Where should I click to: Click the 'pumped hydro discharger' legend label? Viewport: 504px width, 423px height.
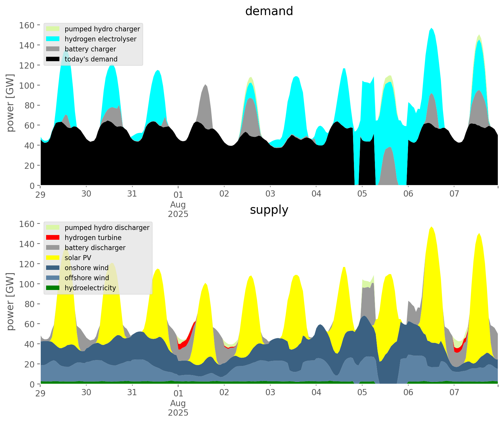[107, 228]
